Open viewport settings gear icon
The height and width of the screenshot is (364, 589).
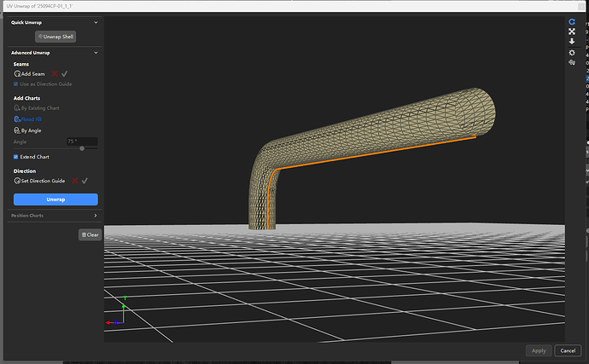click(x=572, y=53)
